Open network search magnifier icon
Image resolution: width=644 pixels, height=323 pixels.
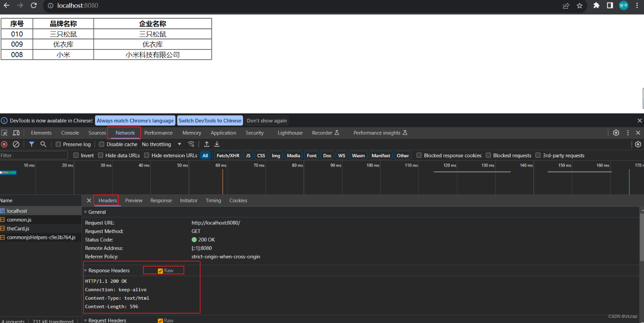coord(43,144)
